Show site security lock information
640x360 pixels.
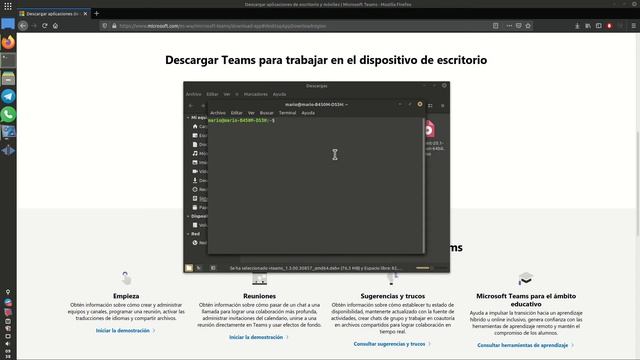[x=114, y=26]
